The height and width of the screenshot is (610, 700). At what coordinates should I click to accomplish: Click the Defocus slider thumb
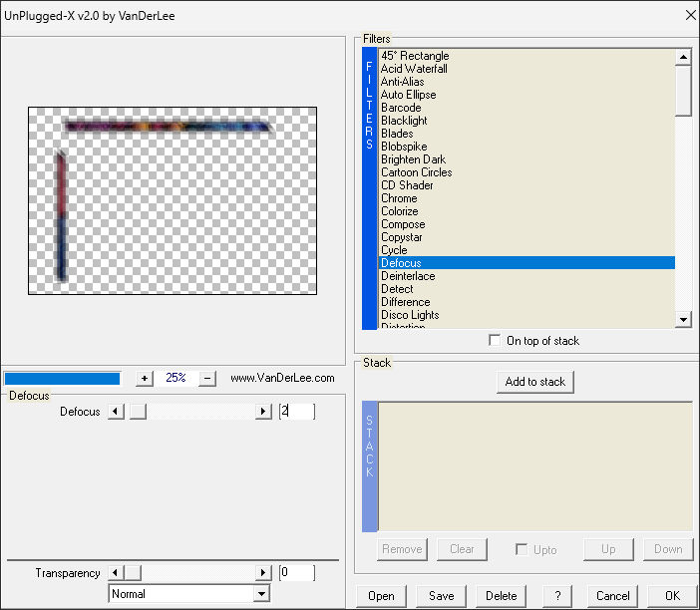(138, 412)
